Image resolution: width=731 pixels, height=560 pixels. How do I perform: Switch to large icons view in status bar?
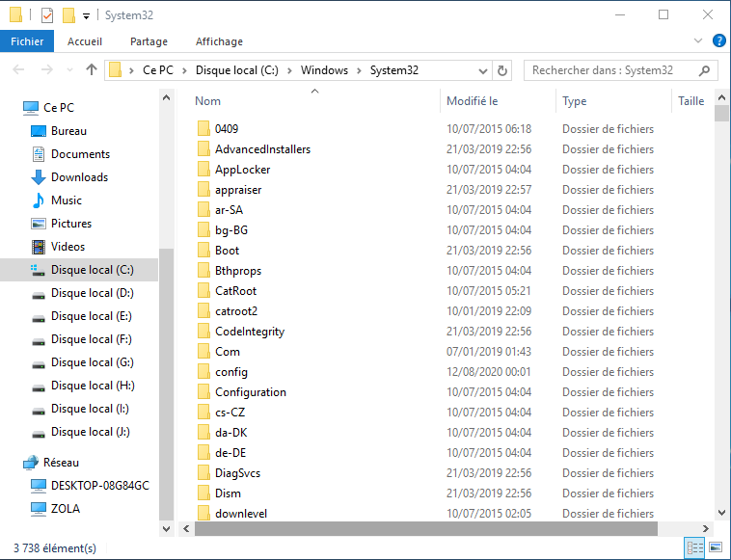(716, 547)
